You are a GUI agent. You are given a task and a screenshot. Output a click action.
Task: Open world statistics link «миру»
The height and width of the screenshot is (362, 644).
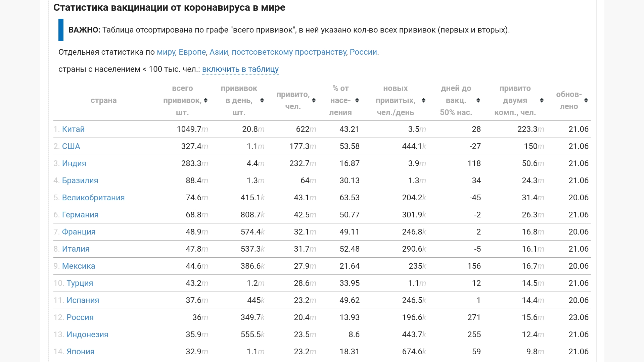pyautogui.click(x=166, y=52)
